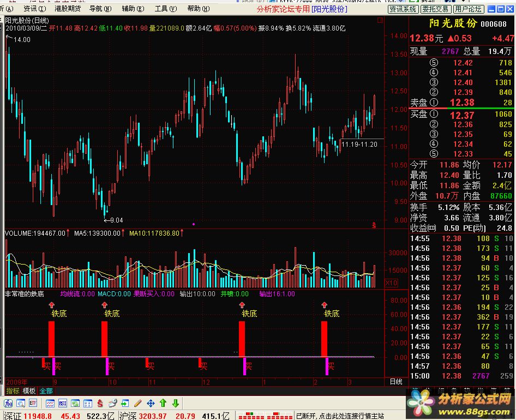This screenshot has width=516, height=420.
Task: Open the 导航(N) menu
Action: tap(101, 9)
